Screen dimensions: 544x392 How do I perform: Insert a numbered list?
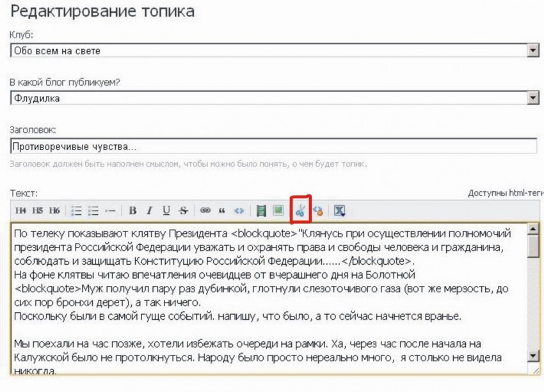click(93, 210)
